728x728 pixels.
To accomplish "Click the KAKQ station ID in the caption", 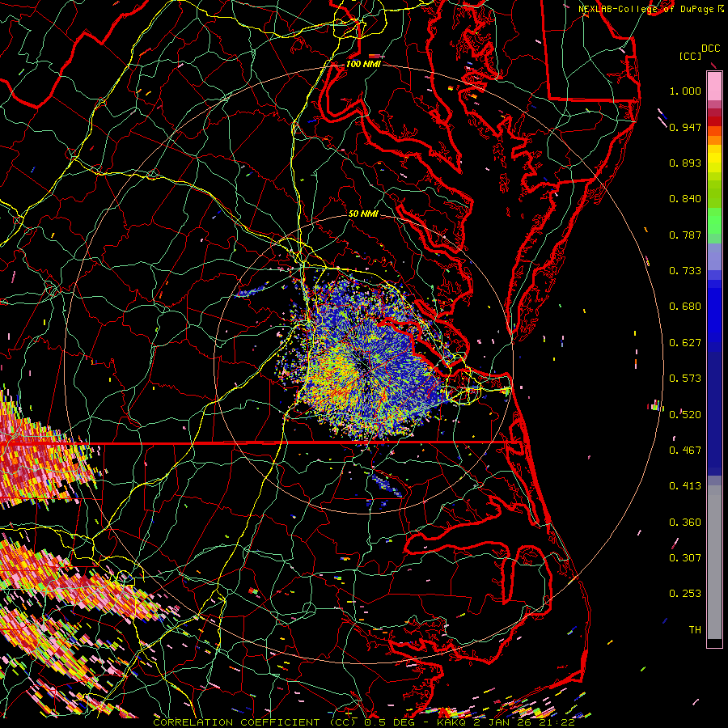I will [453, 722].
